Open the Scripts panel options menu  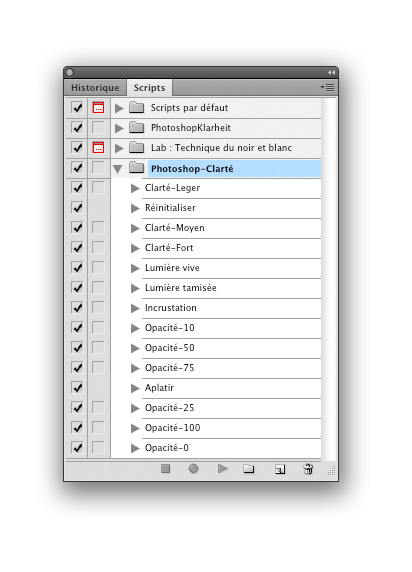pos(327,88)
